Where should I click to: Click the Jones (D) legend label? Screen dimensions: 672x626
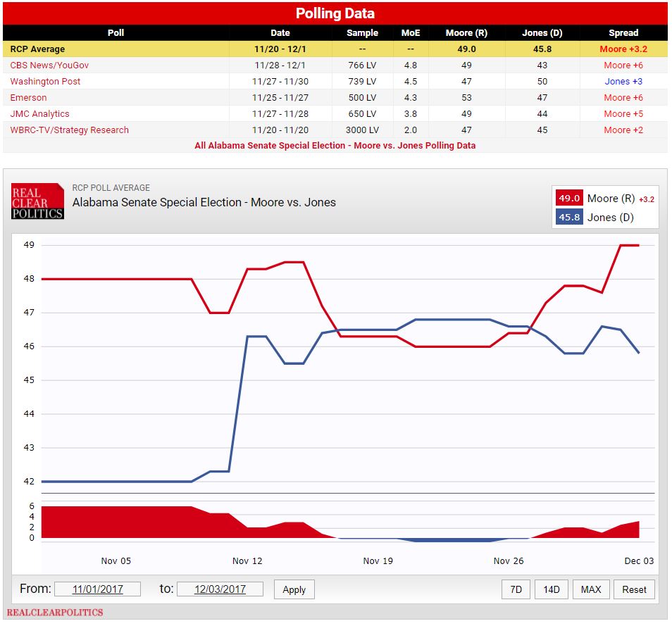[x=610, y=218]
